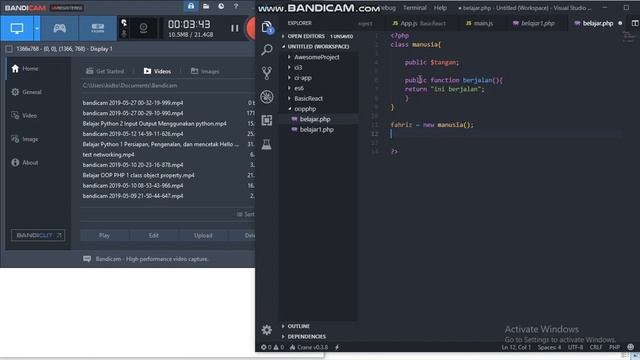Click errors and warnings status bar indicator
The width and height of the screenshot is (640, 360).
coord(273,347)
